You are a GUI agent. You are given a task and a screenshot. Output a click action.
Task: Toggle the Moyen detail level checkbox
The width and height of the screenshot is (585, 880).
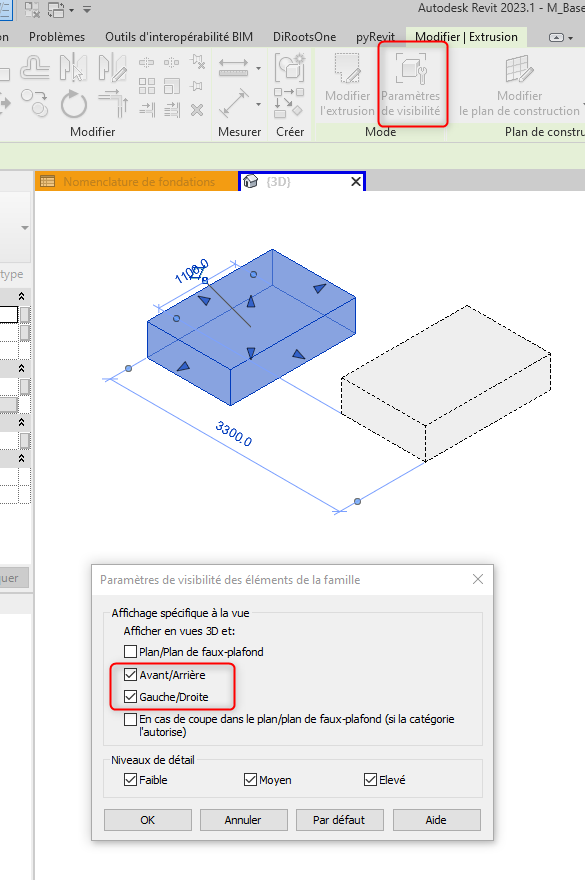point(250,780)
